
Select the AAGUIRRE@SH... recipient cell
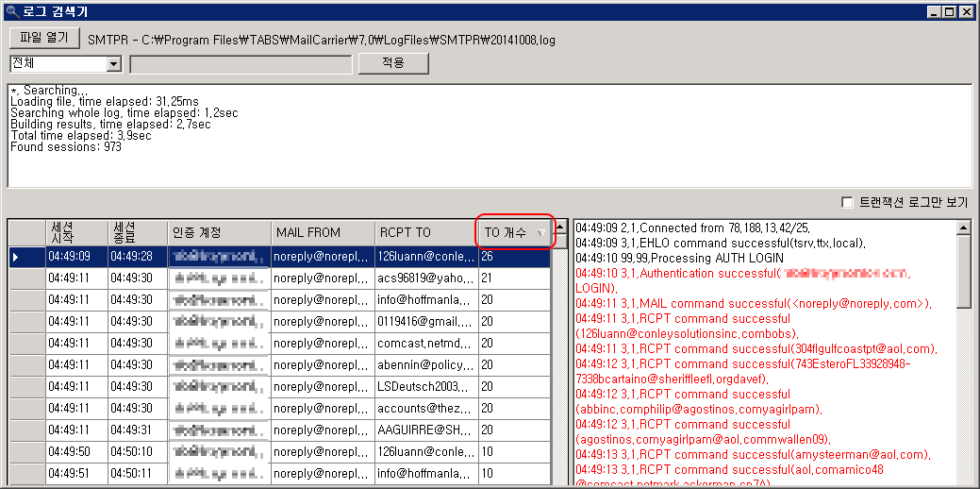(427, 430)
